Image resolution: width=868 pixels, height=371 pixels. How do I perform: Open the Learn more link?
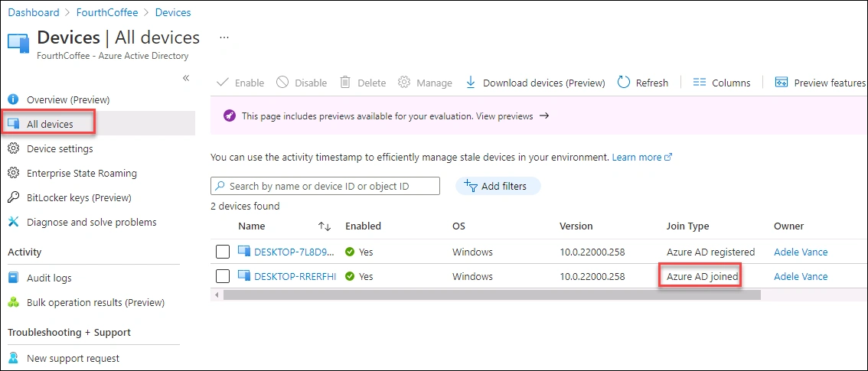pyautogui.click(x=641, y=158)
